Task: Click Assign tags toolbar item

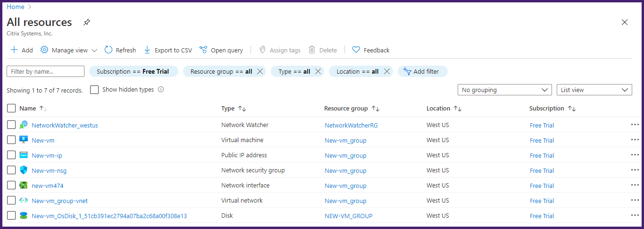Action: tap(280, 50)
